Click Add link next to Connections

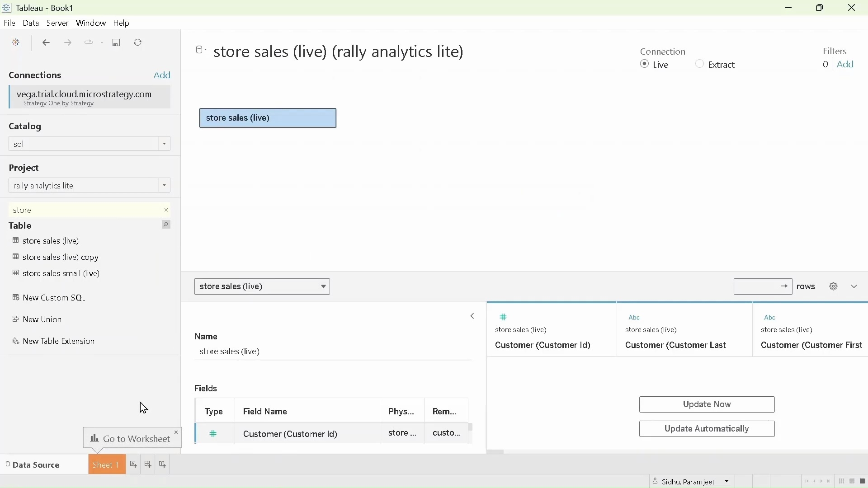(162, 75)
